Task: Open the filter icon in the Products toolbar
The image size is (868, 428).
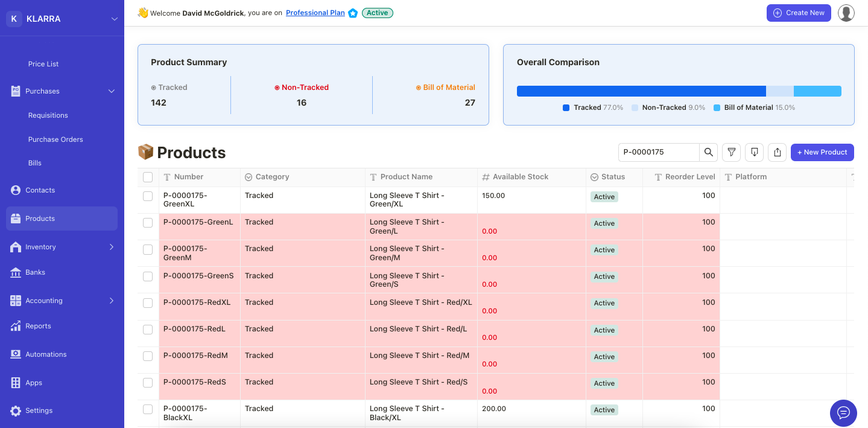Action: click(x=731, y=152)
